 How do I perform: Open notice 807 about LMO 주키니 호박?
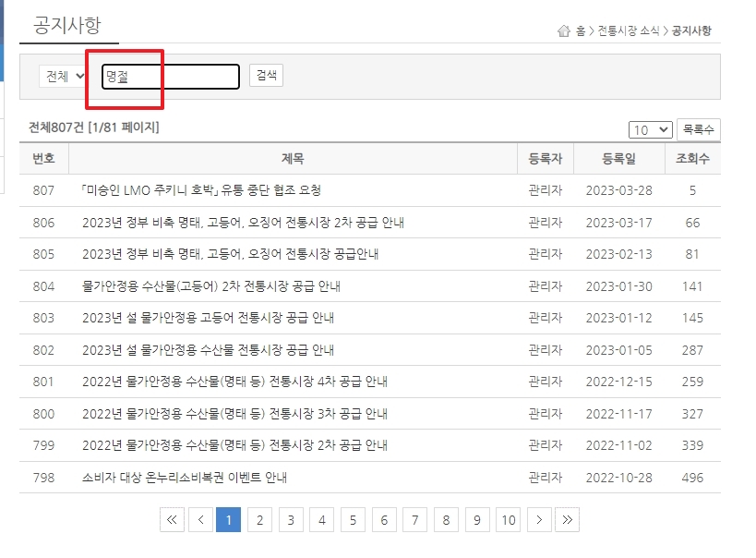[x=198, y=191]
